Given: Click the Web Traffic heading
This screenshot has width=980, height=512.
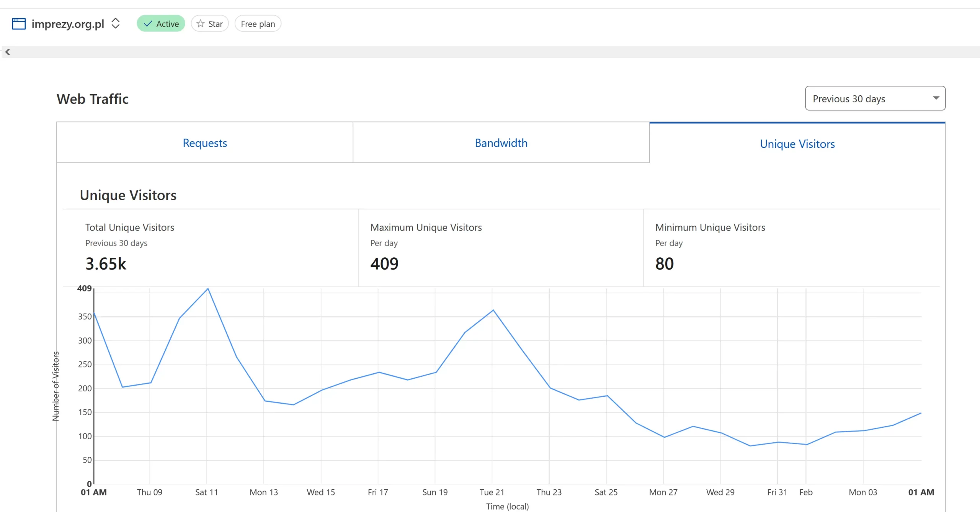Looking at the screenshot, I should [x=93, y=99].
